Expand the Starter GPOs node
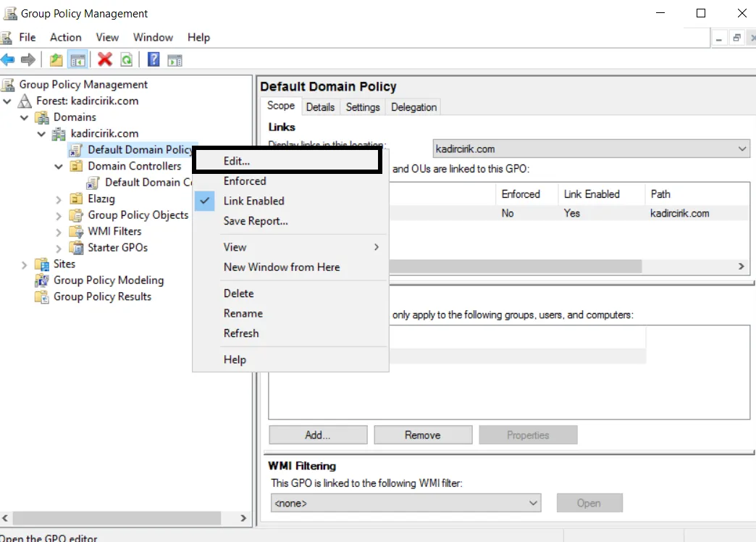This screenshot has height=542, width=756. [59, 248]
